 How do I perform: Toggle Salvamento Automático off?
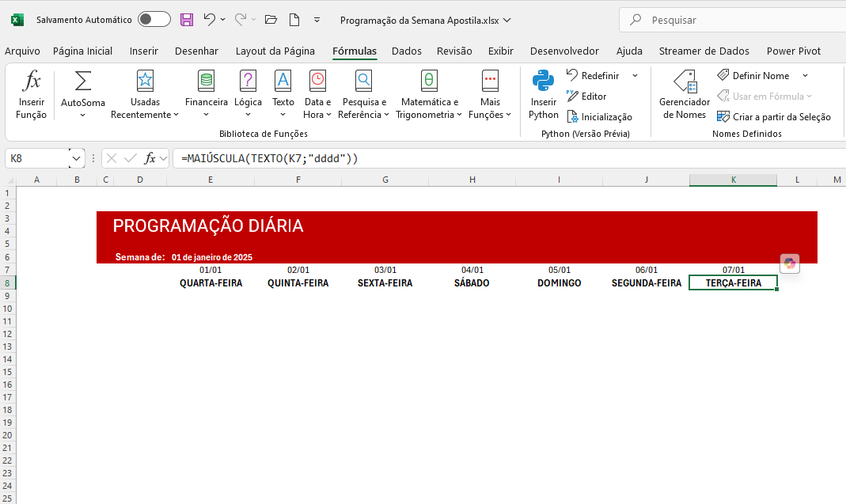[x=154, y=19]
